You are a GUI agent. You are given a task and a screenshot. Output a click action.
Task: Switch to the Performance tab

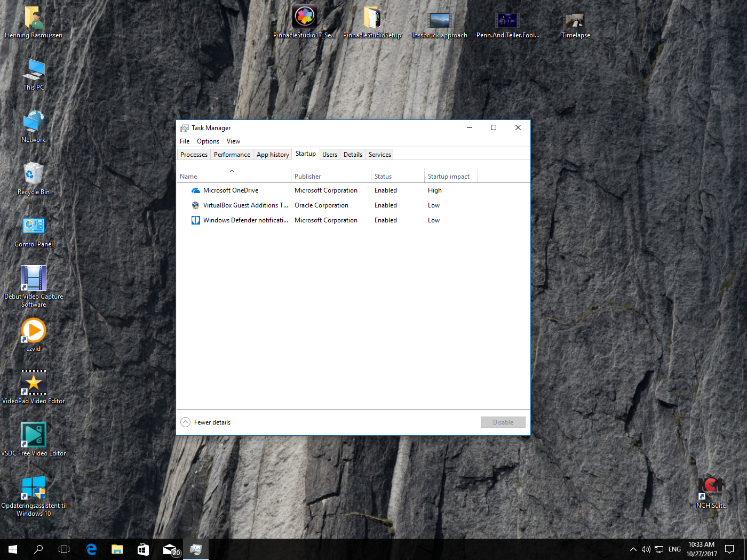coord(232,154)
